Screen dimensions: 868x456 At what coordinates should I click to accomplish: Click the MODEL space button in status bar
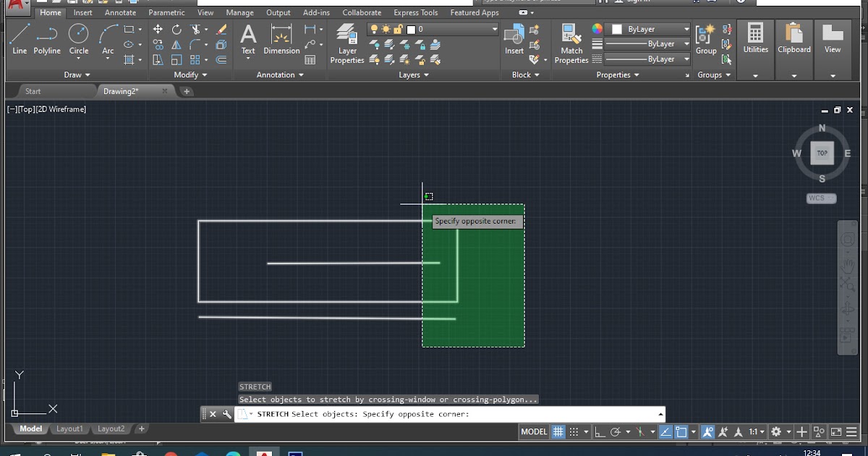534,432
